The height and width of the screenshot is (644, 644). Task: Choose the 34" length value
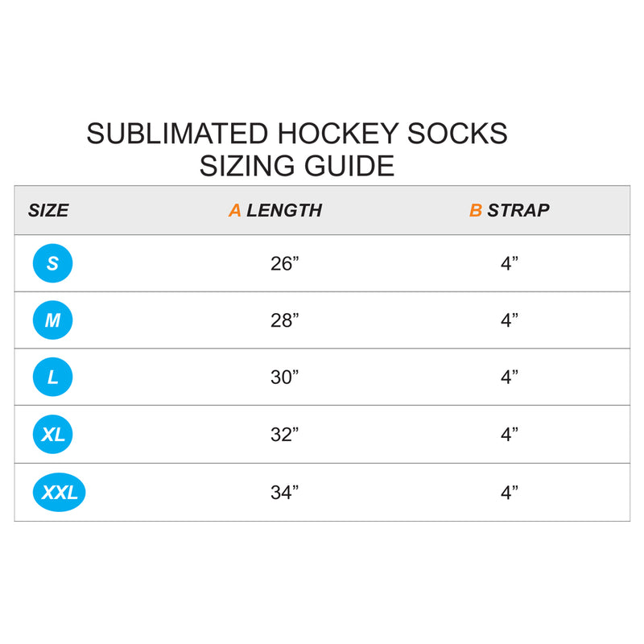tap(284, 493)
